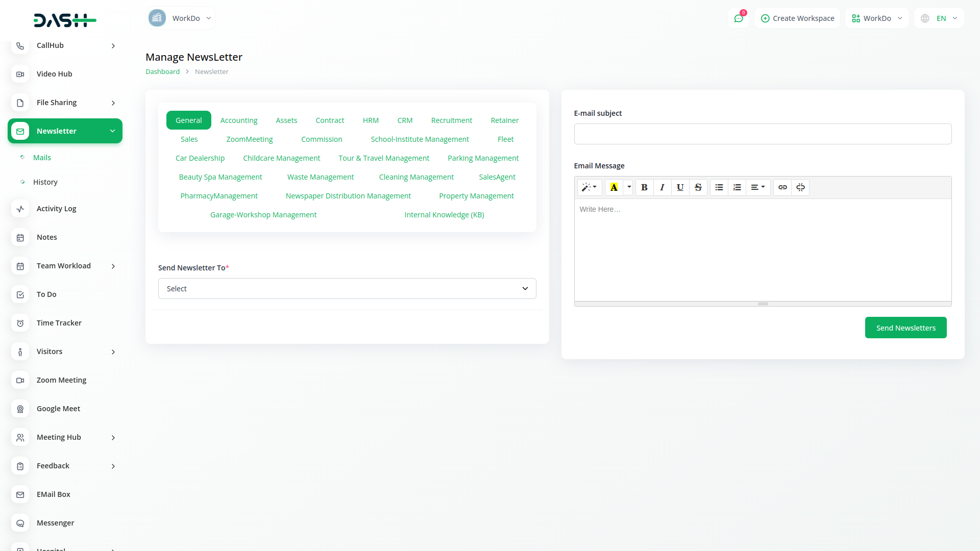
Task: Toggle italic text formatting
Action: [x=662, y=187]
